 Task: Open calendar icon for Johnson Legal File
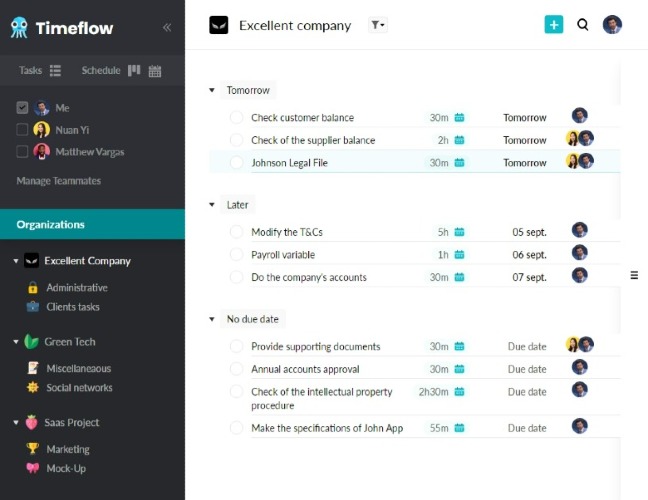(x=459, y=163)
